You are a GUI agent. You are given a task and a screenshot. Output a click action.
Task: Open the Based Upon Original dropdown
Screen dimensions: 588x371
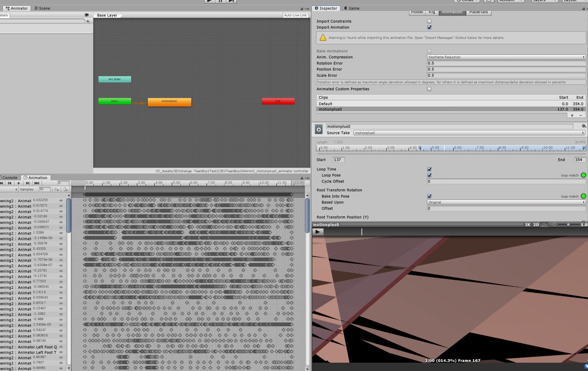[506, 202]
